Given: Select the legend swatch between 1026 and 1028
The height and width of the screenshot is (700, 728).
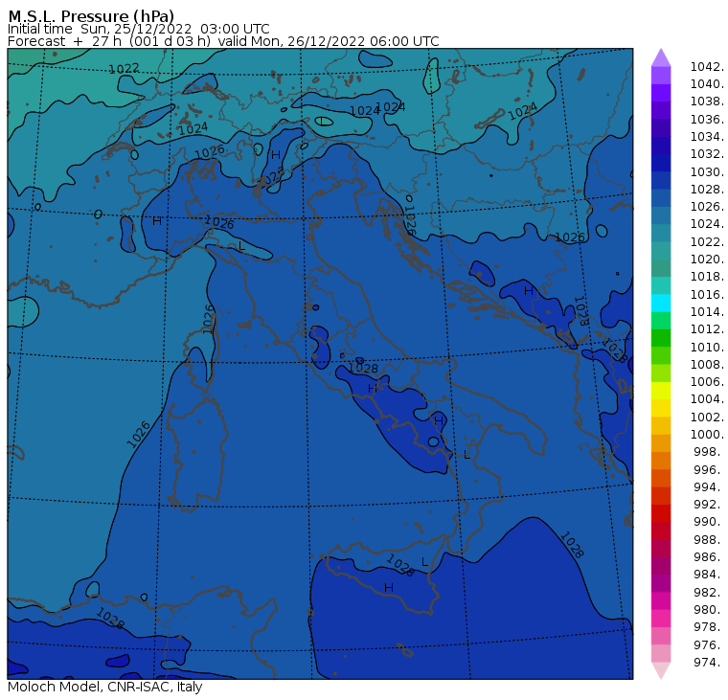Looking at the screenshot, I should (661, 198).
